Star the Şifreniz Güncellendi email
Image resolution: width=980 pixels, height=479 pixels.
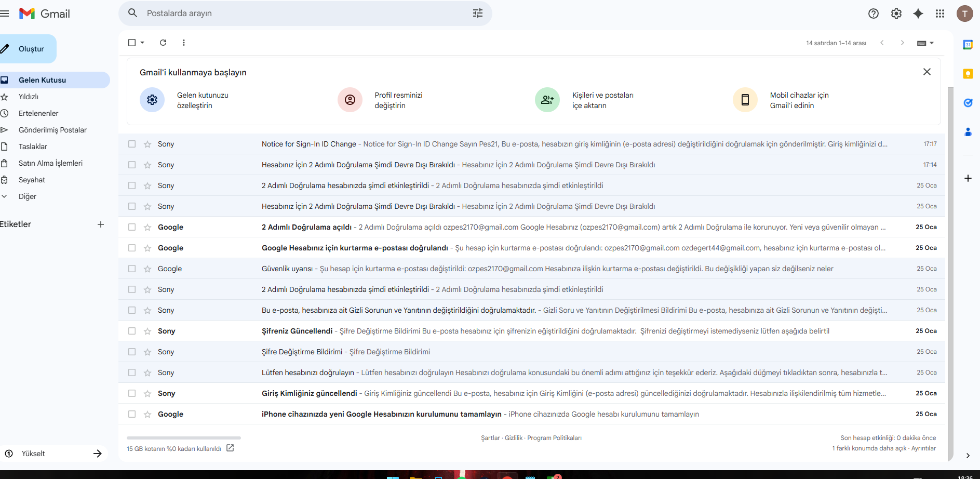point(147,331)
